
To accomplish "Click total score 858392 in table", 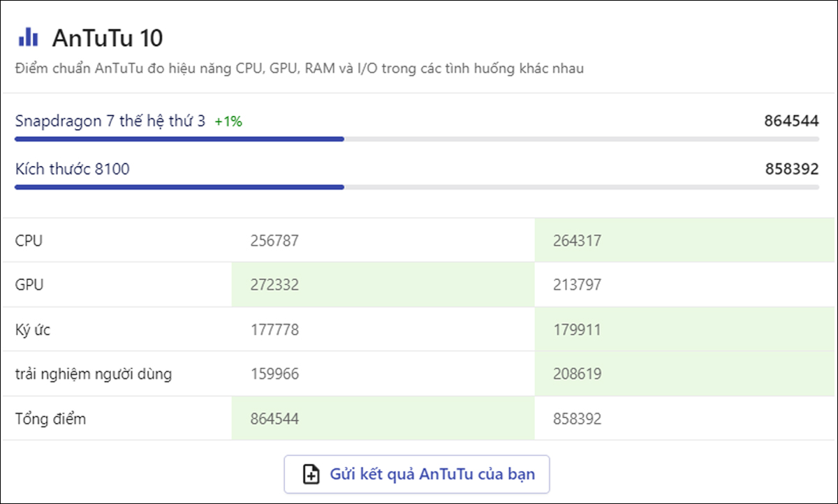I will (577, 420).
